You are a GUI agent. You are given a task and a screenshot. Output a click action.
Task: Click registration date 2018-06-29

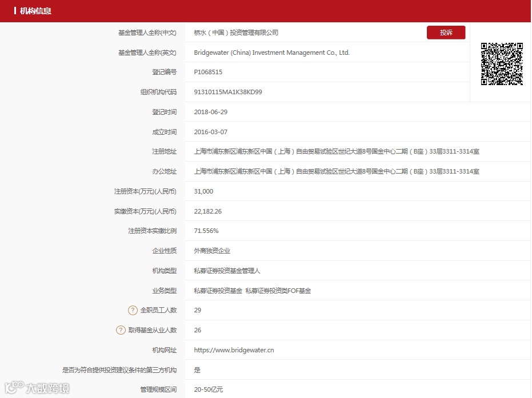coord(211,112)
